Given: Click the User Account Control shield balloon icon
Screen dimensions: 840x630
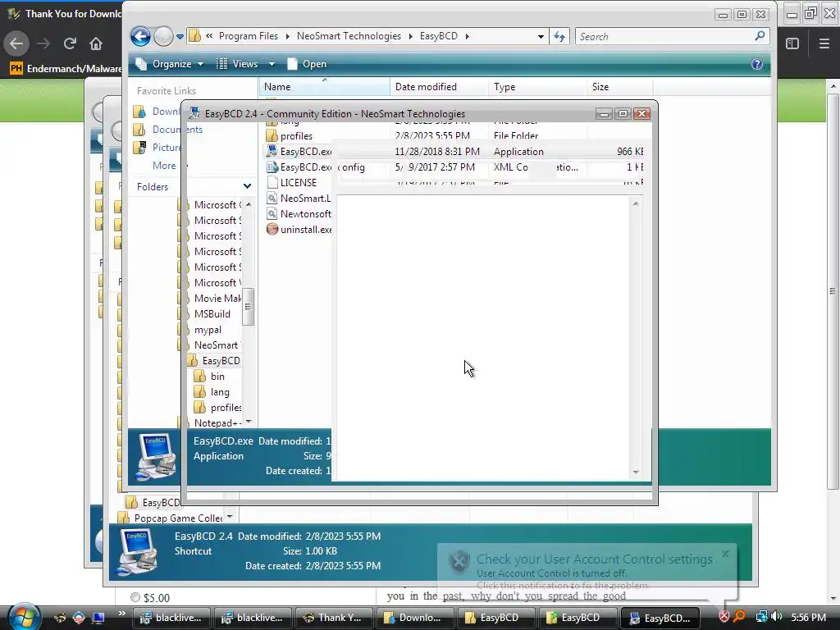Looking at the screenshot, I should point(459,562).
